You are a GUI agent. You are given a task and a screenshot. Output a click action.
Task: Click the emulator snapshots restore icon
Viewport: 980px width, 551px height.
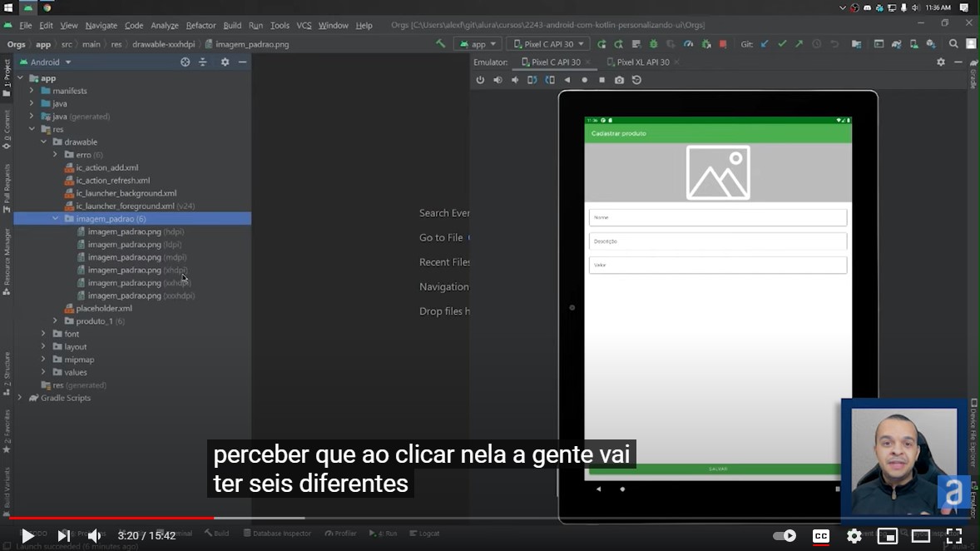click(636, 80)
